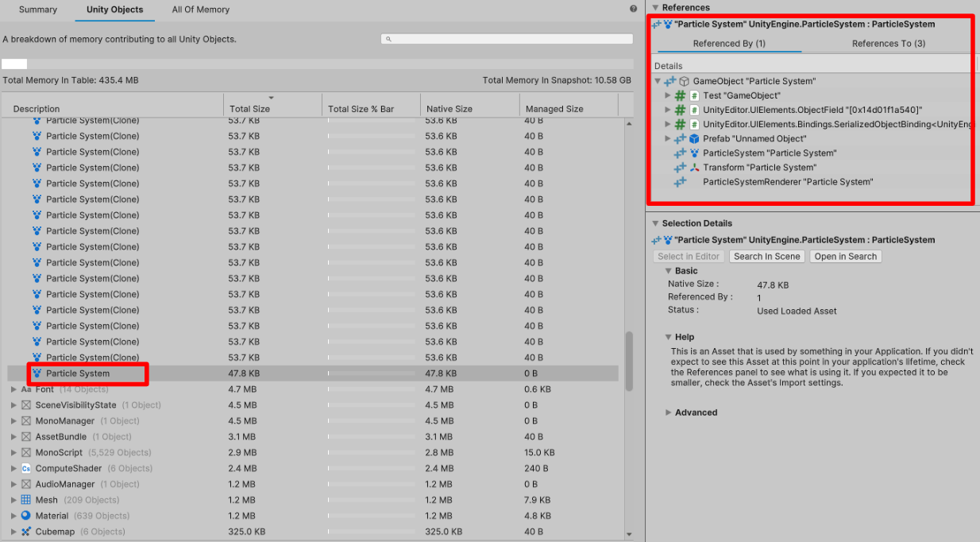Expand the Prefab "Unnamed Object" node

tap(668, 138)
